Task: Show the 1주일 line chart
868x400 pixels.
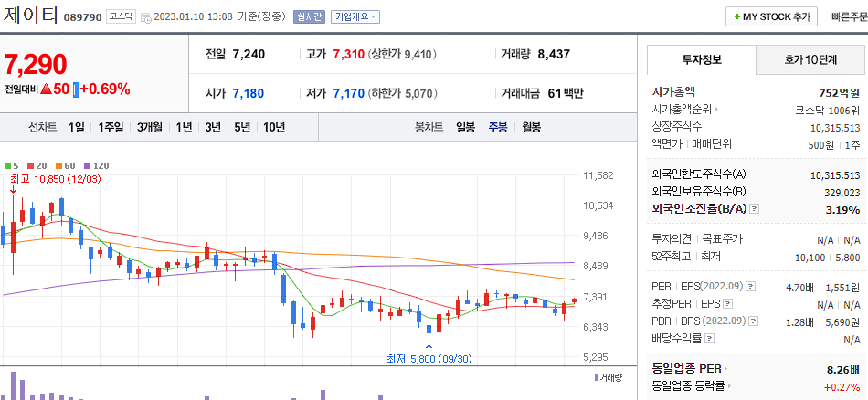Action: point(111,127)
